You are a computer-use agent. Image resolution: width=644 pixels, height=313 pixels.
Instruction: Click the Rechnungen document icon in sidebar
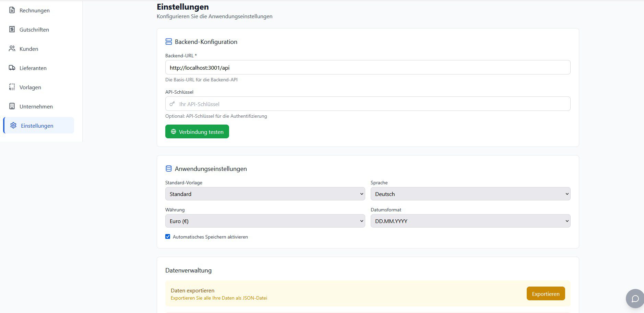click(12, 10)
